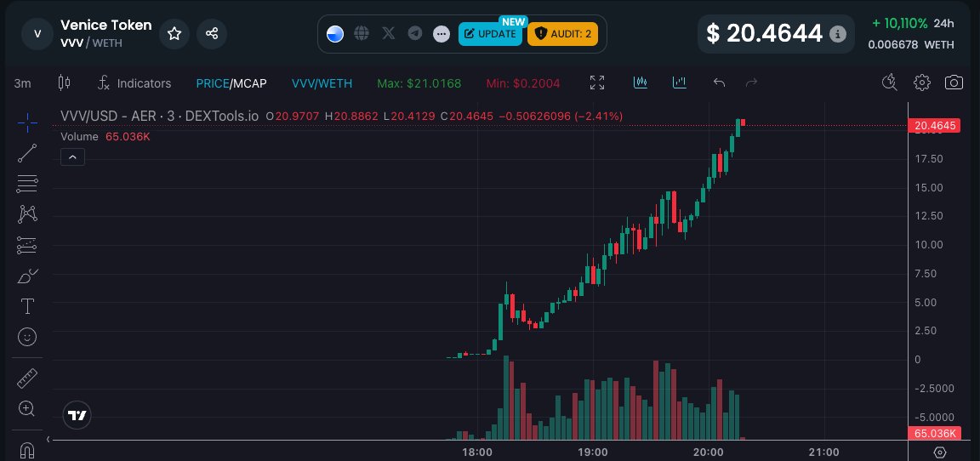Open candlestick chart style selector
This screenshot has height=461, width=980.
pos(64,83)
